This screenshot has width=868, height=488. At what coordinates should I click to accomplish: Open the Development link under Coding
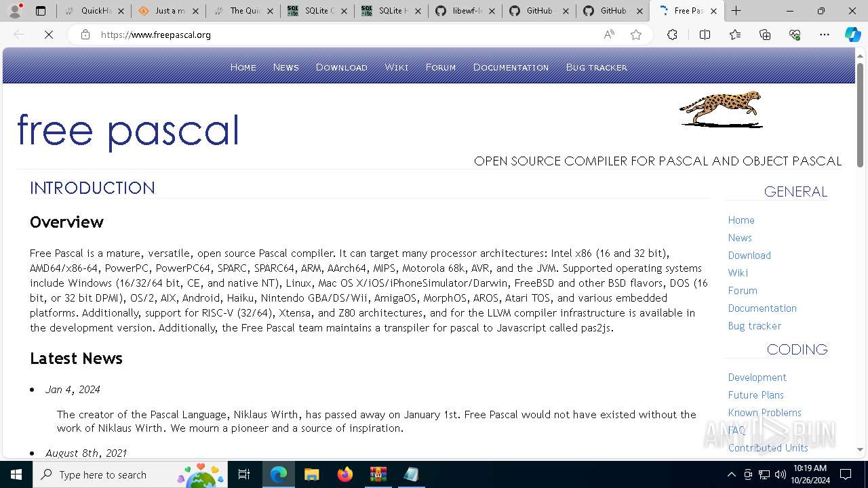[757, 378]
